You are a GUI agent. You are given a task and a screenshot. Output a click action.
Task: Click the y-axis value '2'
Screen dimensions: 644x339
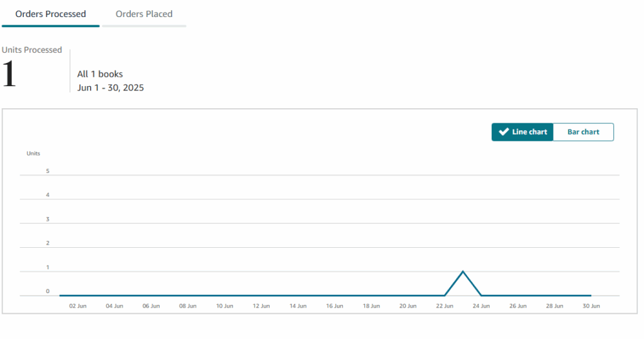click(48, 243)
